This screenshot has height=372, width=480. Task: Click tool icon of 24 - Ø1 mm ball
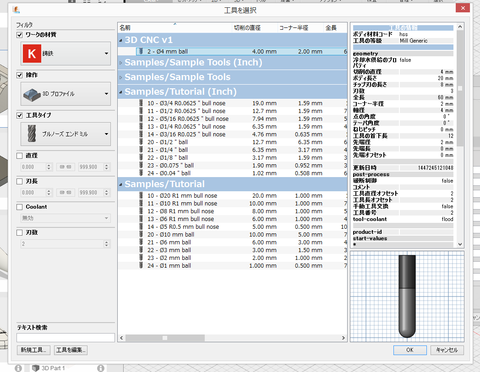click(x=141, y=265)
